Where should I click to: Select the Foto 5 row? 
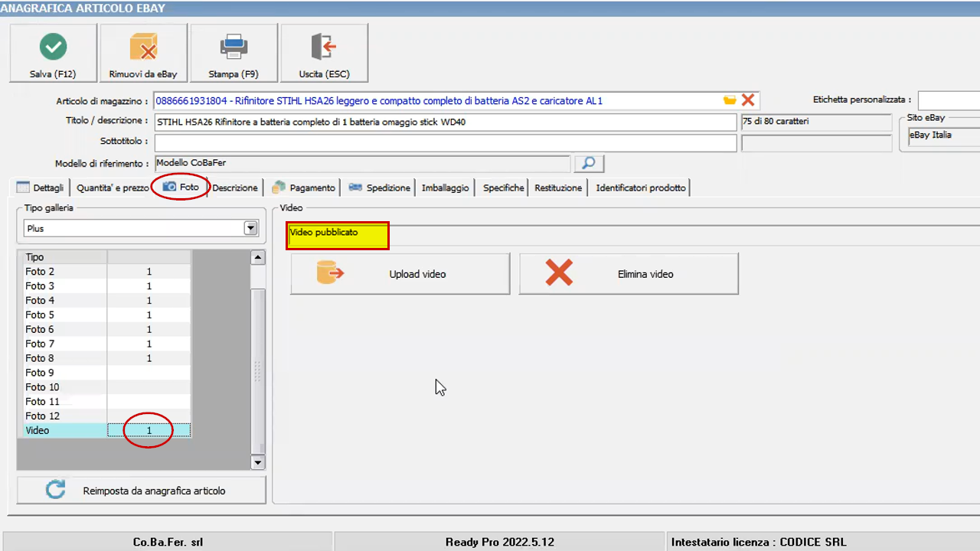click(104, 315)
